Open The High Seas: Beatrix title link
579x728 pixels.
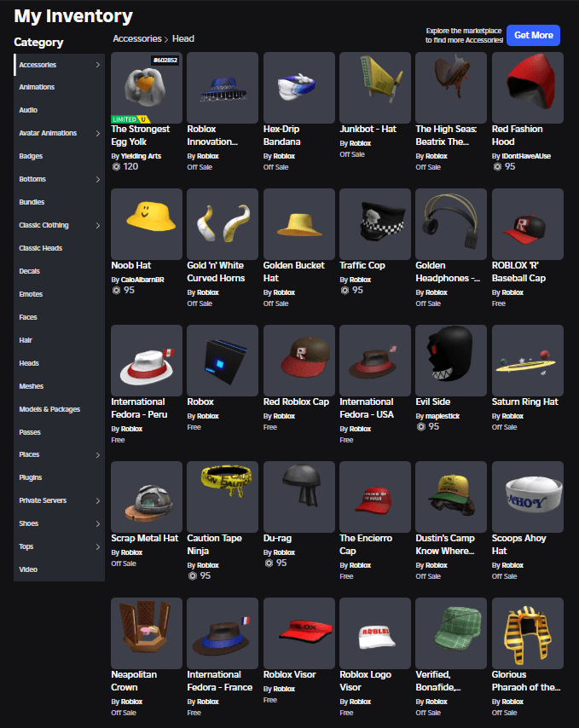coord(446,135)
